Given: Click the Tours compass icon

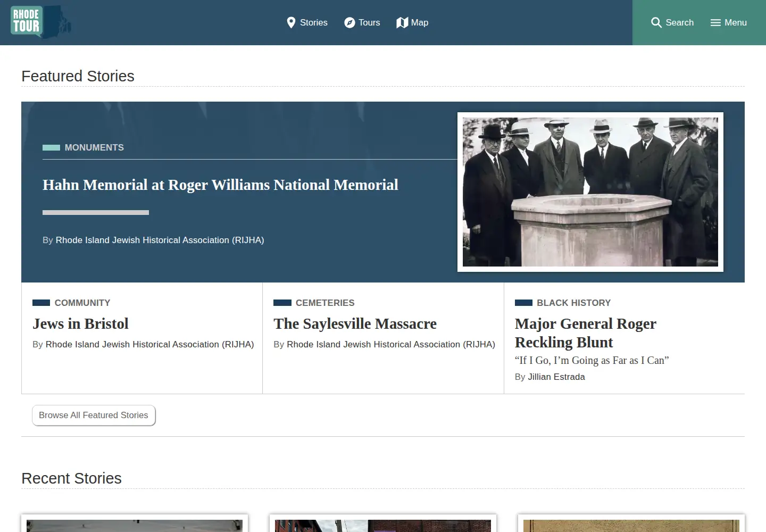Looking at the screenshot, I should 349,22.
